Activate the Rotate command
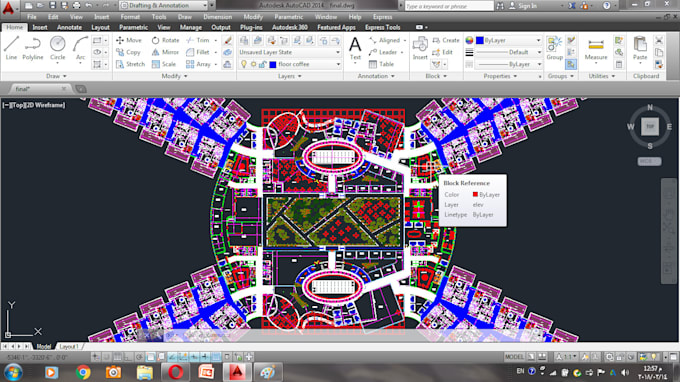The height and width of the screenshot is (382, 680). point(165,40)
